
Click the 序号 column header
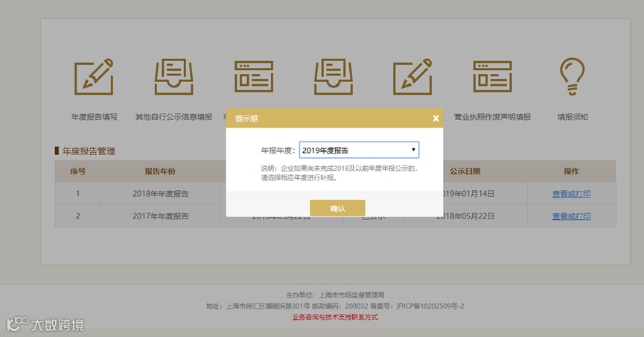[x=77, y=171]
